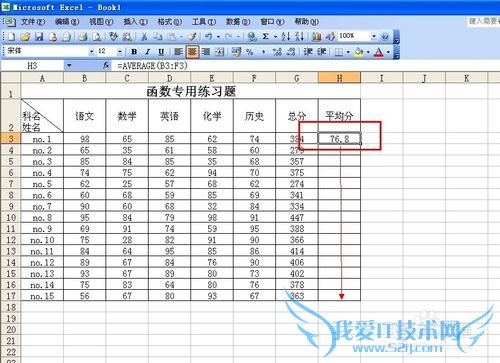Click the formula bar showing =AVERAGE(B3:F3)
The image size is (500, 363).
(x=307, y=66)
